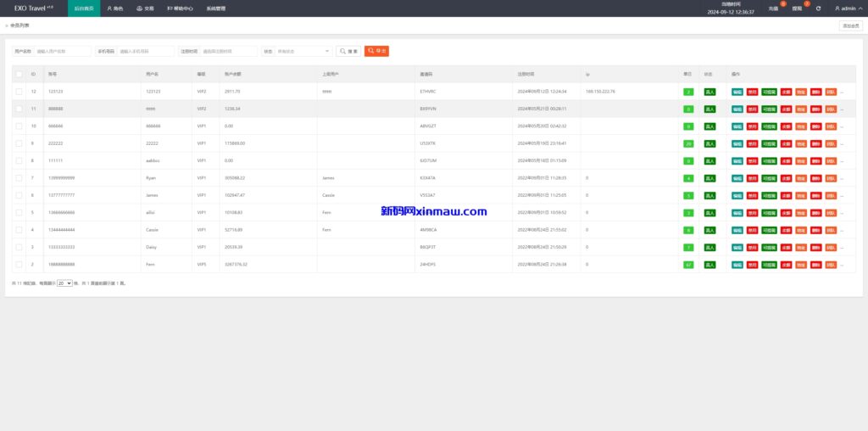Click the 用户名称 search input field

tap(62, 51)
